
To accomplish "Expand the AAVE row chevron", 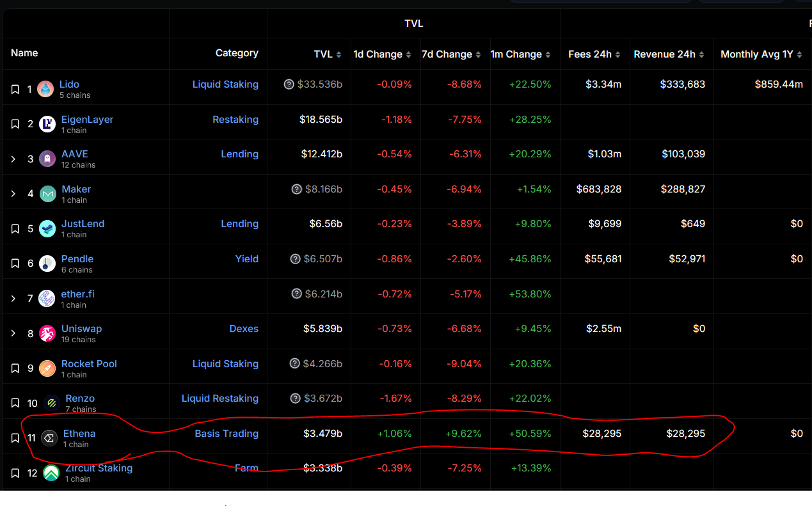I will 13,159.
